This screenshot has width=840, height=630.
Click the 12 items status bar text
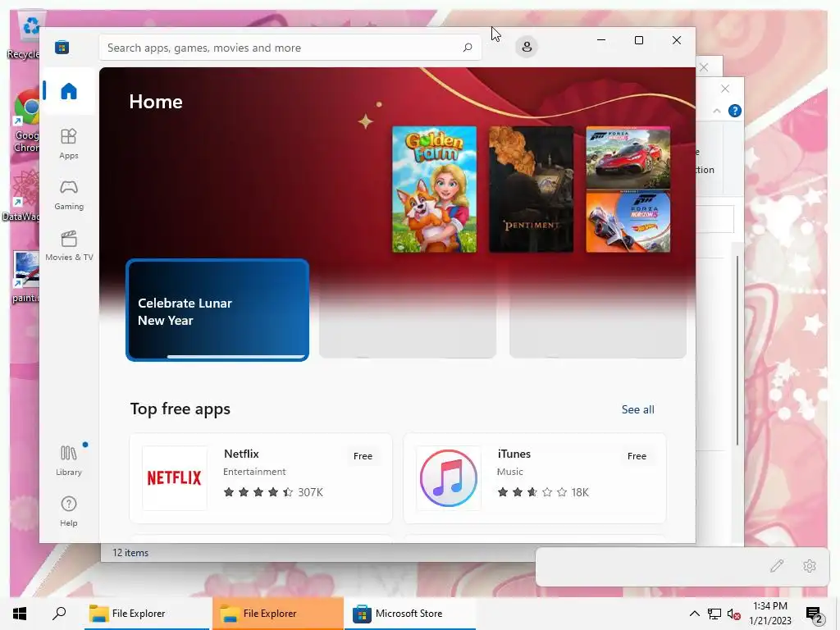(x=130, y=552)
